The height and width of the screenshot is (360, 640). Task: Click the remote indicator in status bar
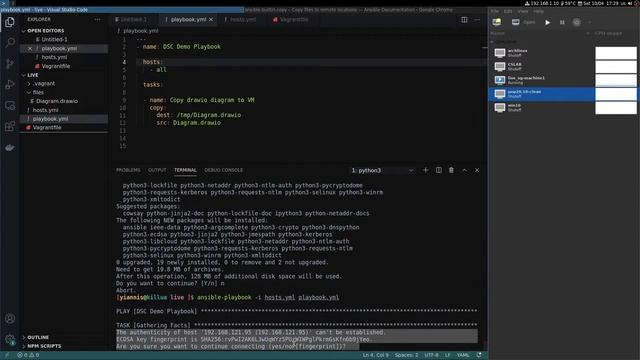[7, 355]
